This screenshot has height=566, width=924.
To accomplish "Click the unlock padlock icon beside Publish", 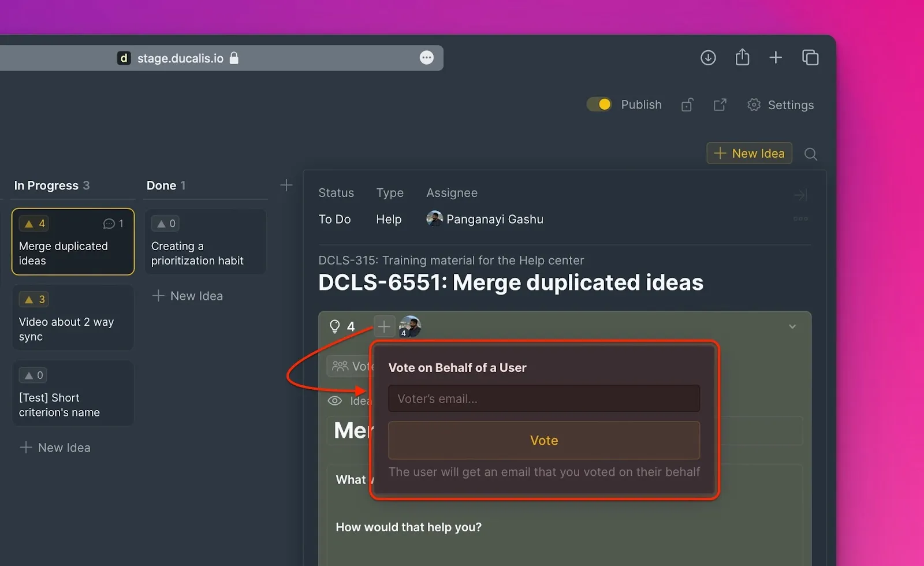I will (x=687, y=105).
